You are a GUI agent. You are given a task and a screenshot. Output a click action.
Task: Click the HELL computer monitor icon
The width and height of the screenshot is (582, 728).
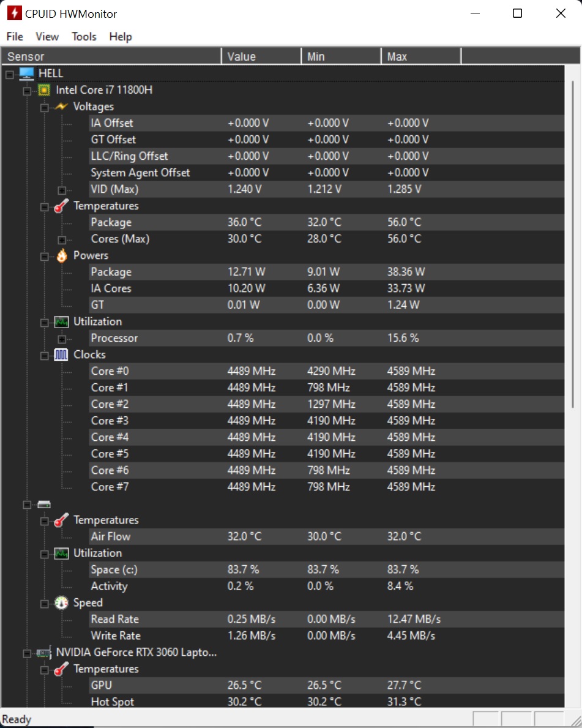(26, 73)
